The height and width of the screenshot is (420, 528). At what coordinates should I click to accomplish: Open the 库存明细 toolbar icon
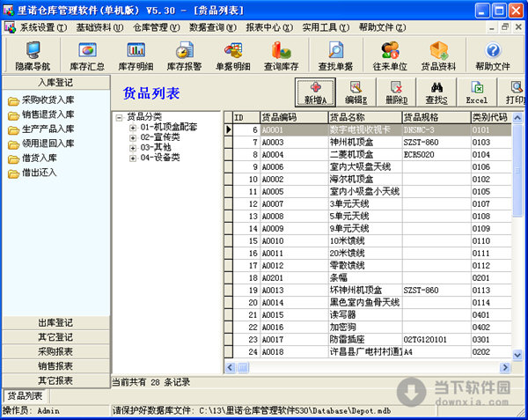click(136, 56)
